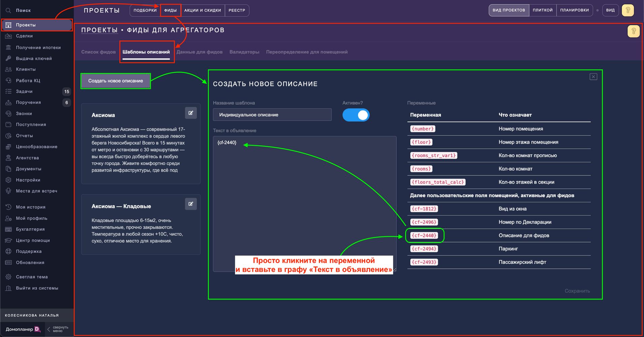Click Создать новое описание button
Screen dimensions: 644x337
(x=116, y=81)
